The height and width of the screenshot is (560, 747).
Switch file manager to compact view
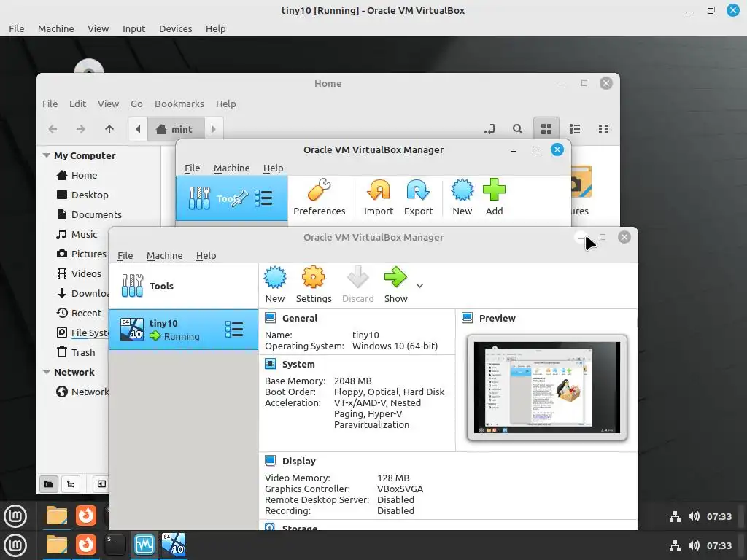[603, 129]
